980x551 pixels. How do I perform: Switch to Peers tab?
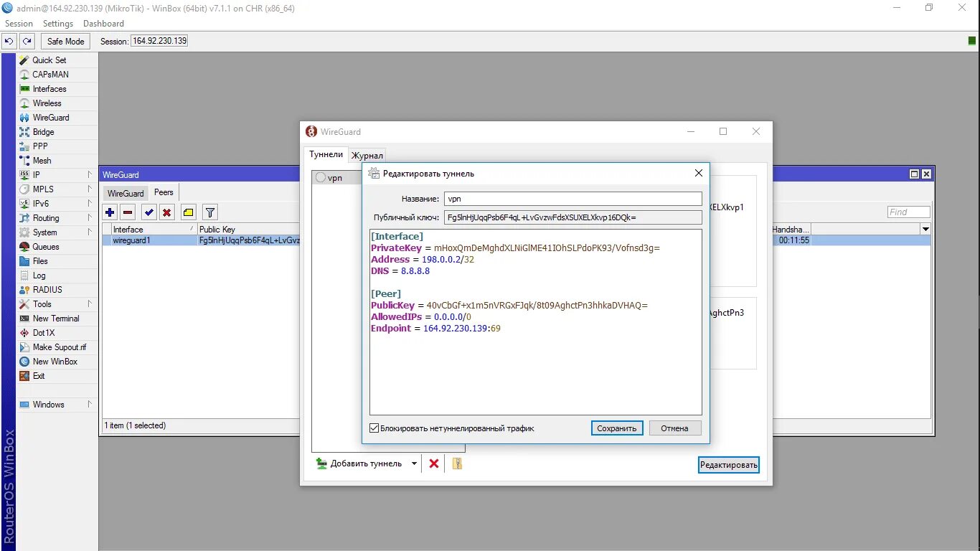pyautogui.click(x=164, y=192)
